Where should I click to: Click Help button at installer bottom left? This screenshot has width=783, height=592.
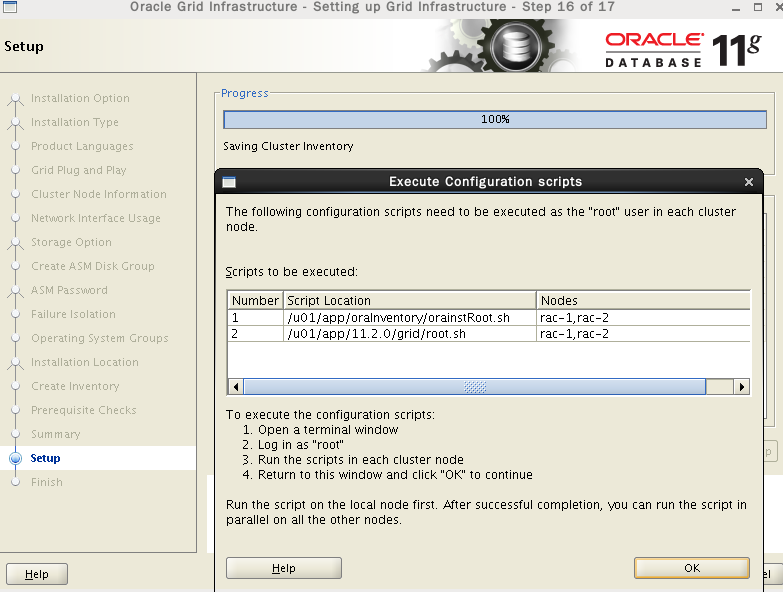point(37,574)
